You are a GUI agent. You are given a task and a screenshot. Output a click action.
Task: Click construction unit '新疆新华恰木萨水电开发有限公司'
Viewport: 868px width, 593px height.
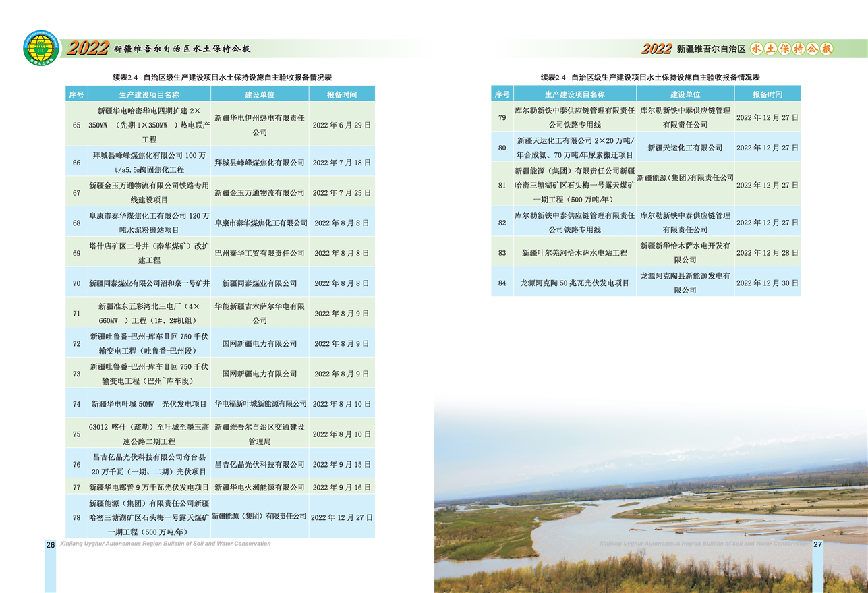(685, 253)
